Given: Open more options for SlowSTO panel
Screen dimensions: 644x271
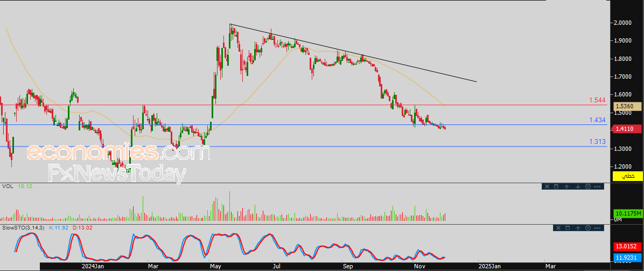Looking at the screenshot, I should pos(597,228).
